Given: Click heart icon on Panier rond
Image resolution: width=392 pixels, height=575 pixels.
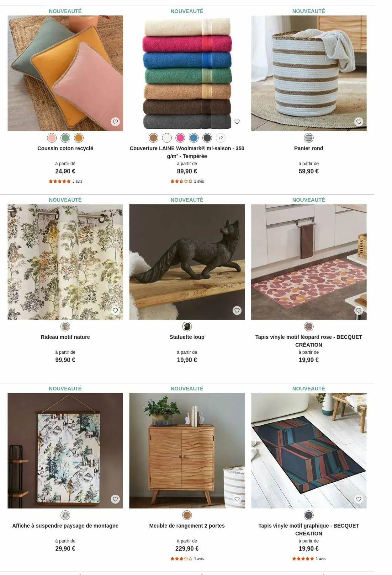Looking at the screenshot, I should click(x=359, y=122).
